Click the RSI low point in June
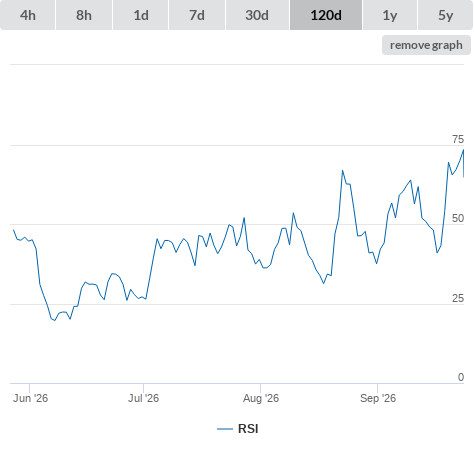 (55, 320)
